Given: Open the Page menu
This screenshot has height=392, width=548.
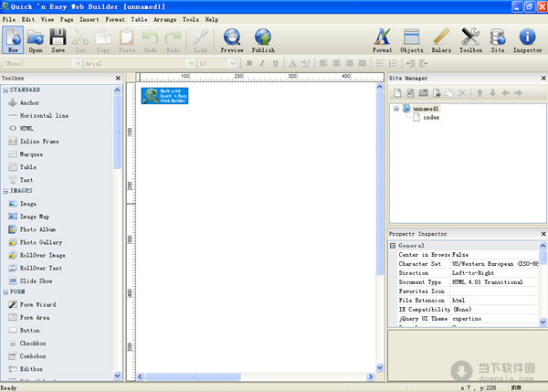Looking at the screenshot, I should [67, 19].
